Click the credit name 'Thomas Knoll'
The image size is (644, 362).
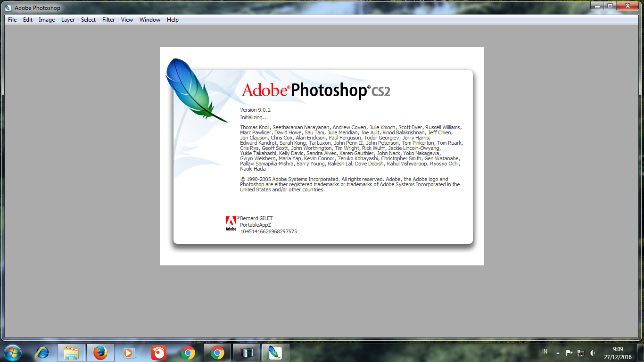click(x=255, y=127)
